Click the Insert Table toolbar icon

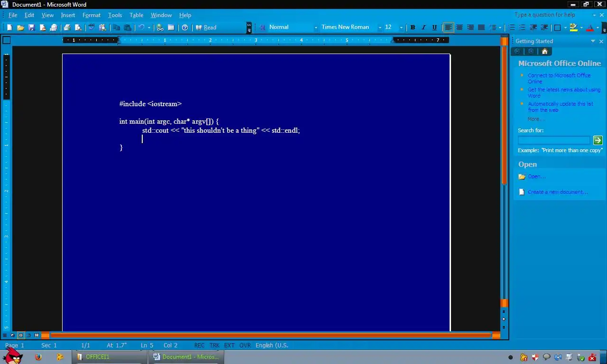(x=171, y=27)
